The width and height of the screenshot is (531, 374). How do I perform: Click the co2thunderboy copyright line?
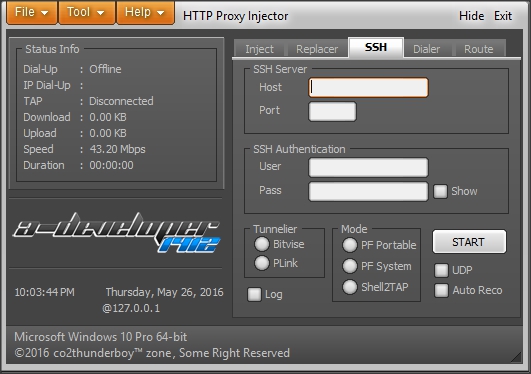tap(152, 353)
